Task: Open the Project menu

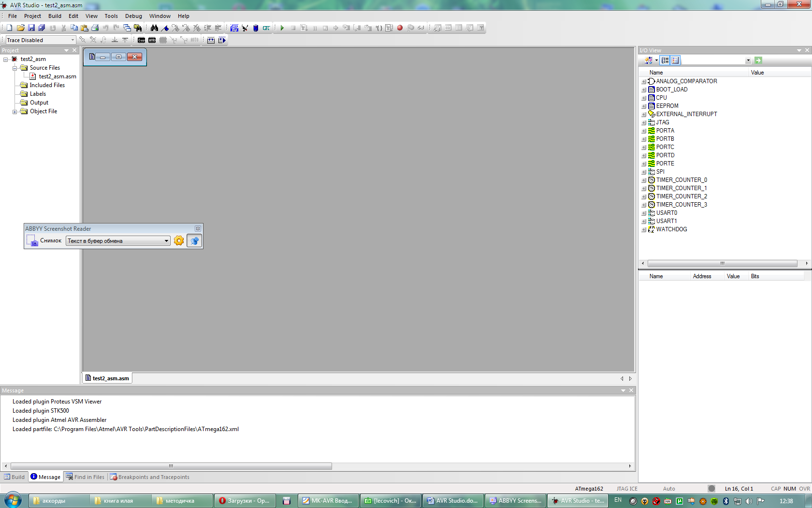Action: point(32,16)
